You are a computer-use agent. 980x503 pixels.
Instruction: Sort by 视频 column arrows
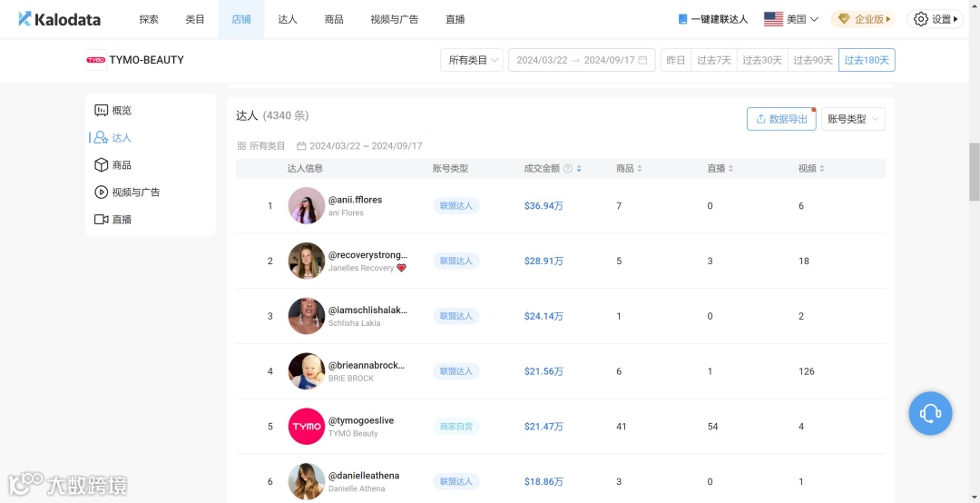click(x=822, y=168)
